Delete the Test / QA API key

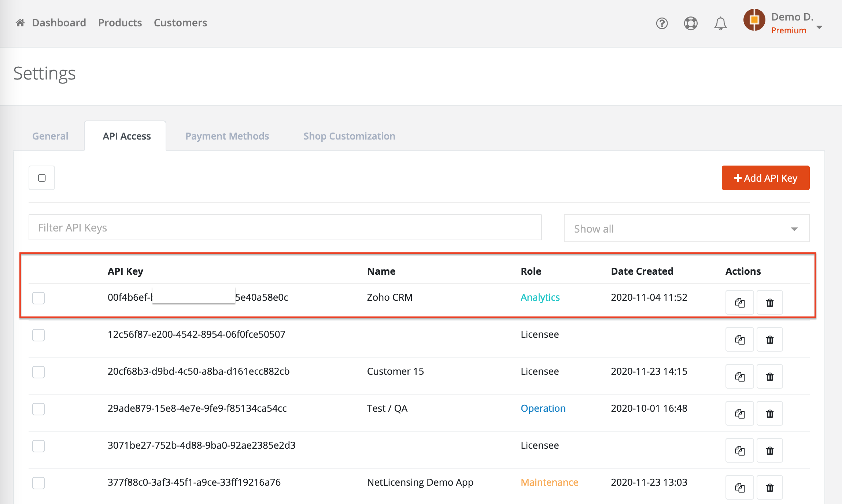(770, 414)
